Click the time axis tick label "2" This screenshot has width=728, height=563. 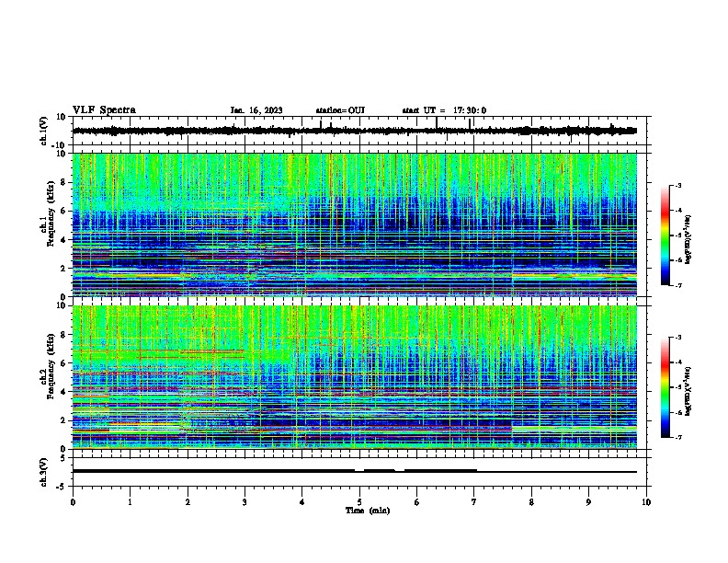188,502
